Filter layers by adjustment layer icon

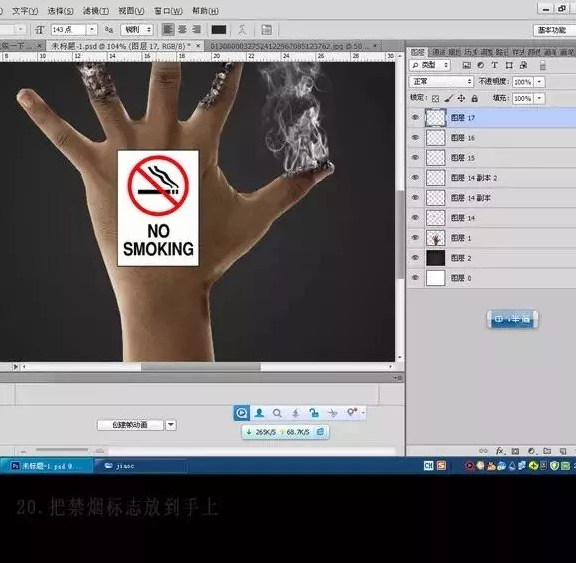pyautogui.click(x=480, y=65)
